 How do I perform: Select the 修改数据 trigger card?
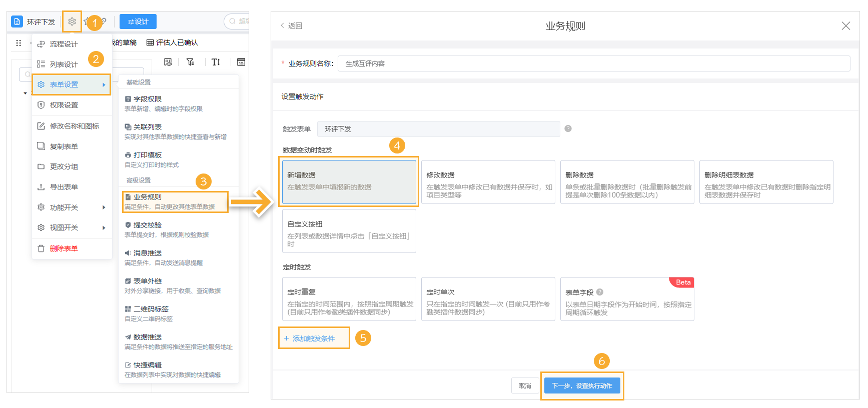click(488, 181)
